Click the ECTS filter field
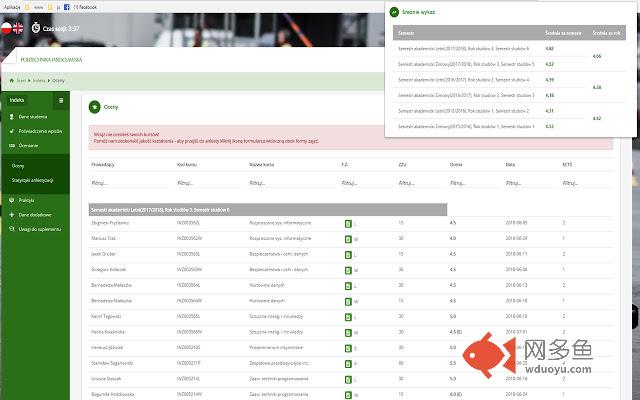 coord(586,183)
